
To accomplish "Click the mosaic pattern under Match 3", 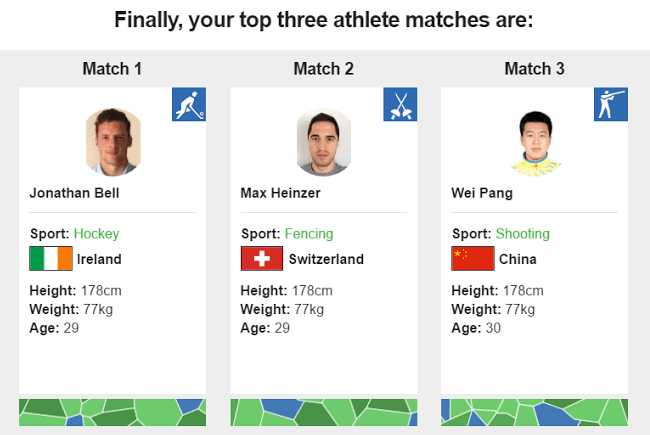I will [x=534, y=413].
